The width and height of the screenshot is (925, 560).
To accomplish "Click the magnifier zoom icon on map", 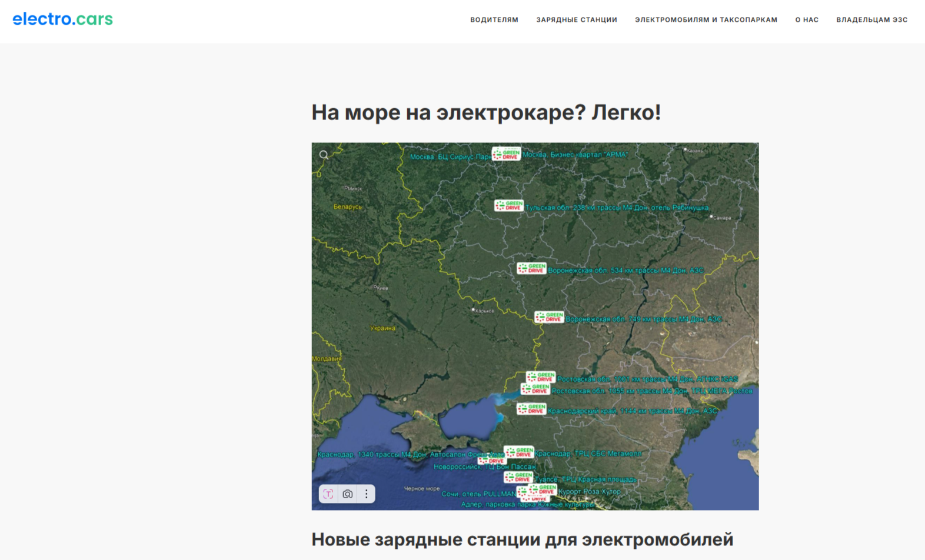I will point(324,155).
